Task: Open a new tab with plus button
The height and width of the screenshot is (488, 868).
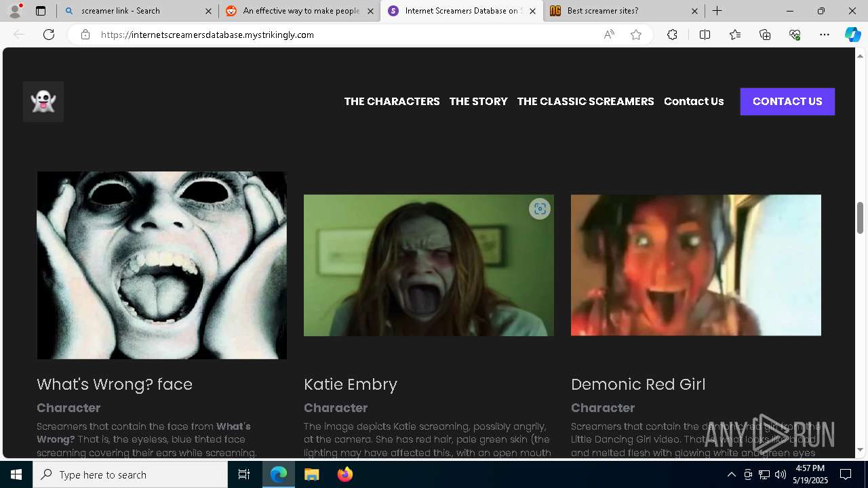Action: coord(717,11)
